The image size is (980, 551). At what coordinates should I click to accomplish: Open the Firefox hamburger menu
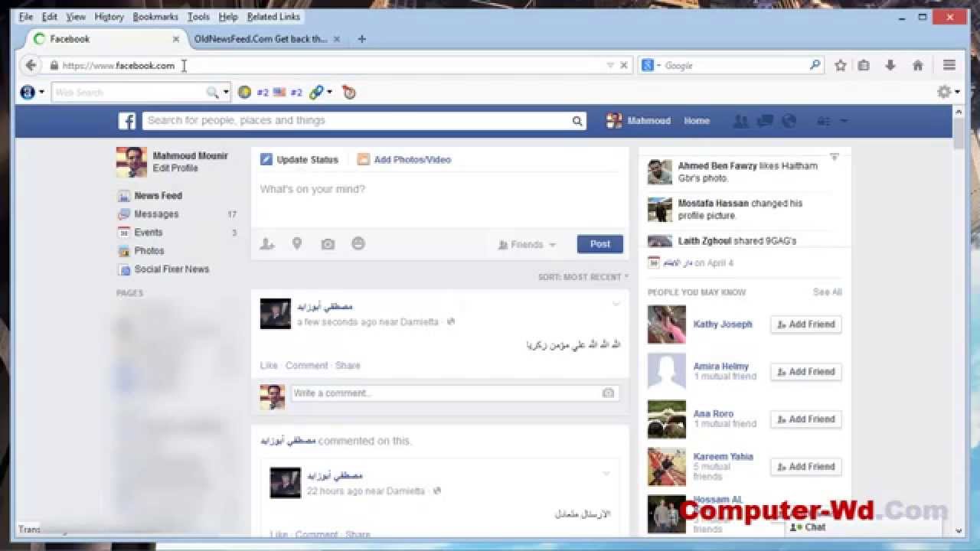click(x=949, y=66)
